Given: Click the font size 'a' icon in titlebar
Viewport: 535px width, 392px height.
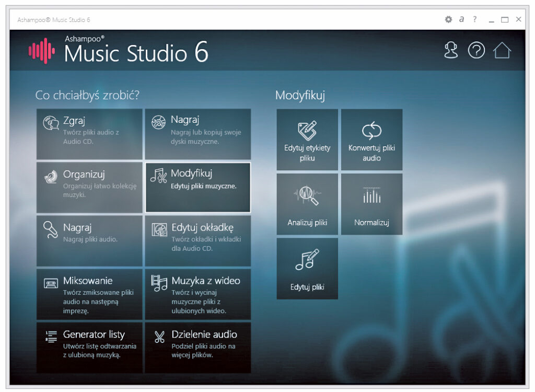Looking at the screenshot, I should pyautogui.click(x=461, y=19).
